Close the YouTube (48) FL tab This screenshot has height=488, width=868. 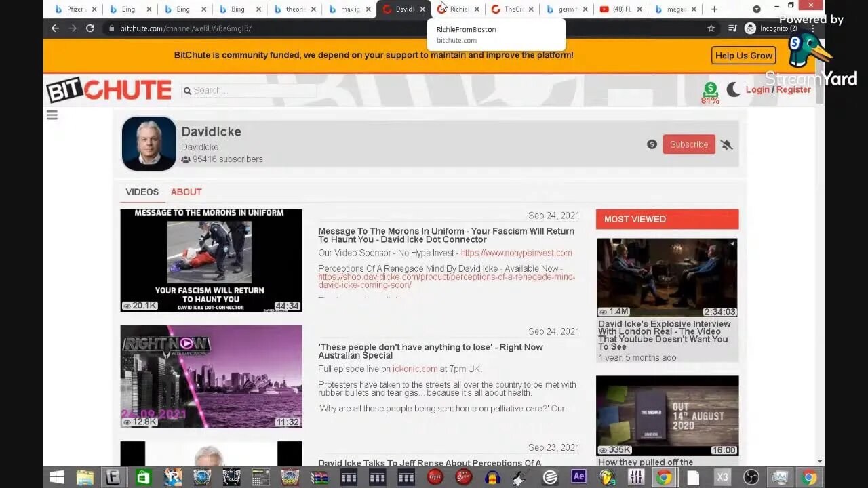coord(639,9)
